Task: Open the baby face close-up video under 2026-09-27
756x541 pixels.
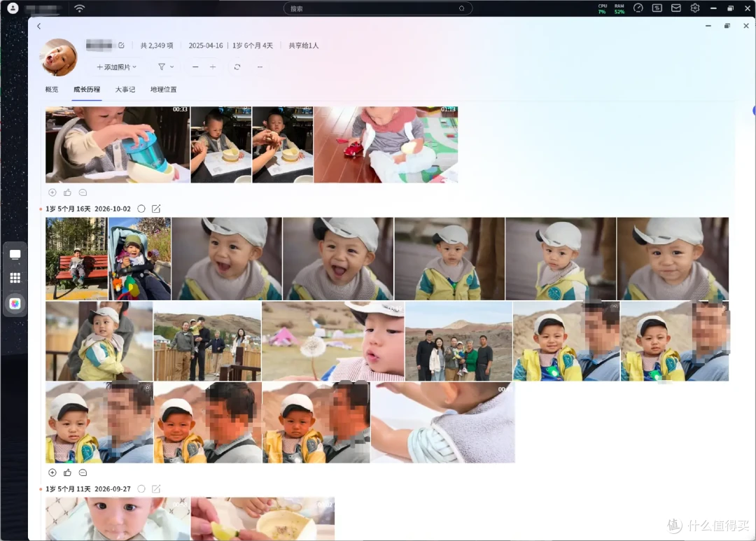Action: click(x=118, y=519)
